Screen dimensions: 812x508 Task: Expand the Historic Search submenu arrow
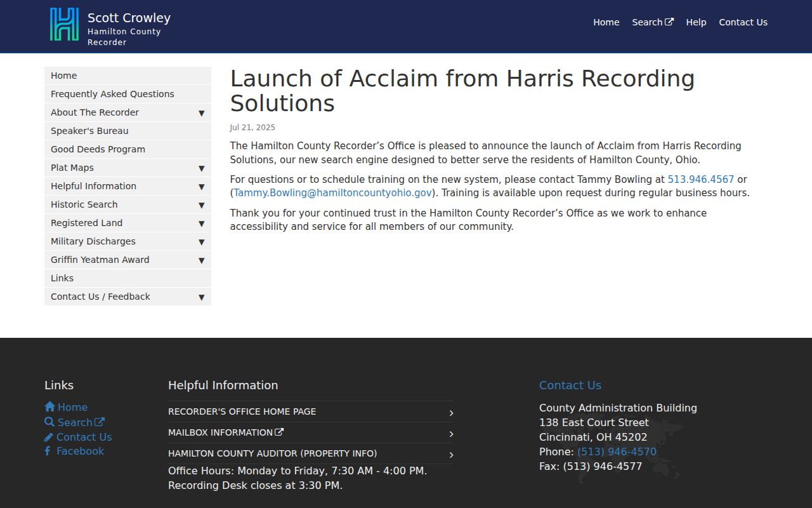pyautogui.click(x=201, y=205)
